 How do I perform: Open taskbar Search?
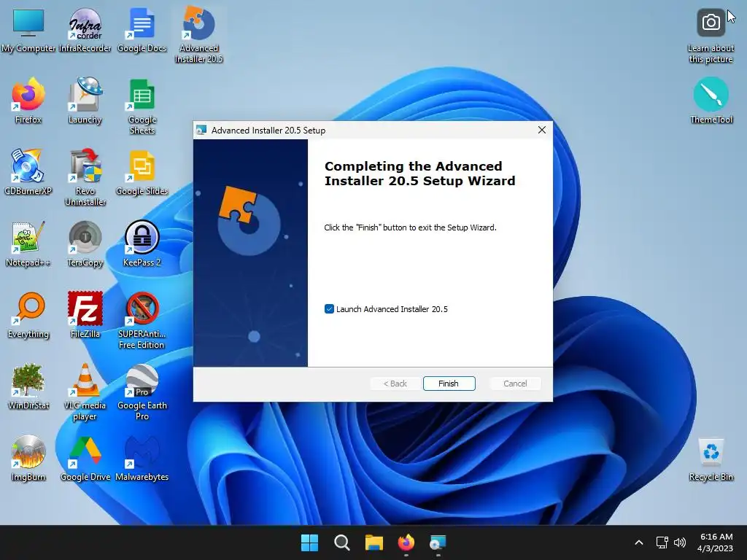click(x=341, y=542)
